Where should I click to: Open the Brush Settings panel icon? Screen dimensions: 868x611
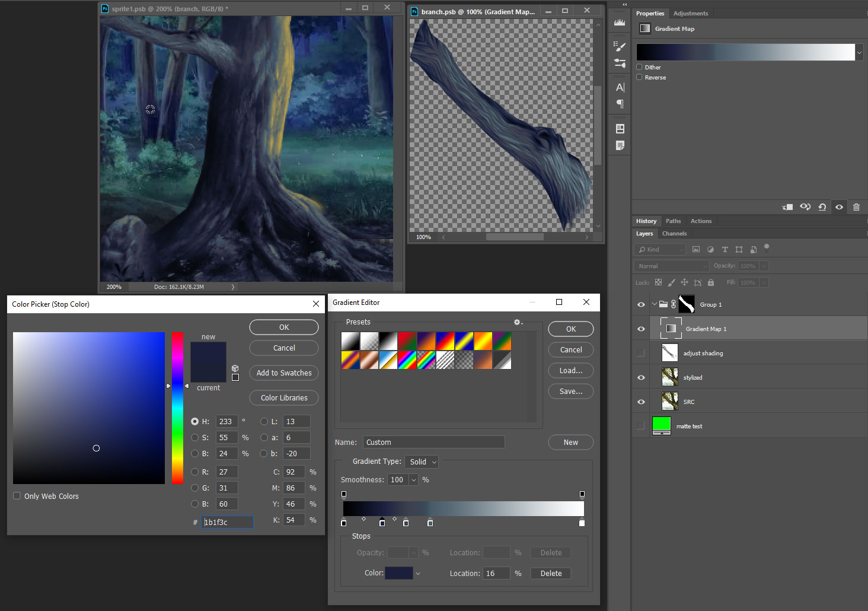(620, 46)
